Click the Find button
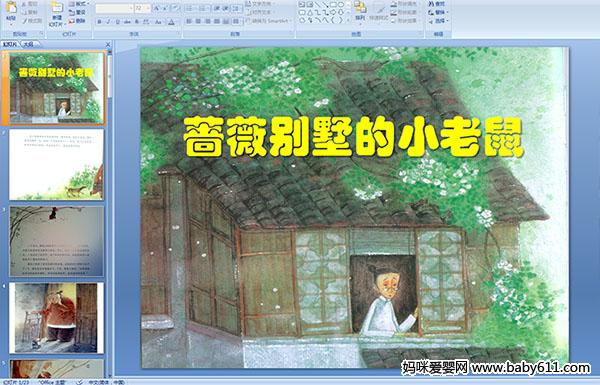 point(437,3)
